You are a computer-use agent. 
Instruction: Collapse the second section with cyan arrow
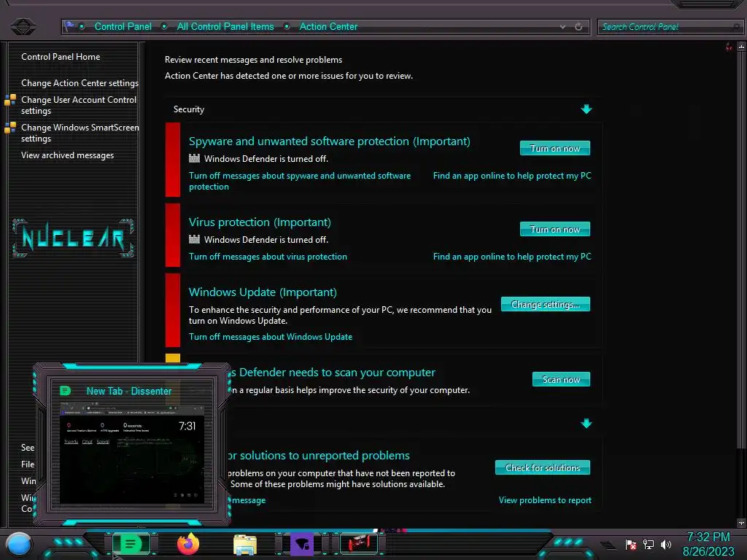point(587,424)
